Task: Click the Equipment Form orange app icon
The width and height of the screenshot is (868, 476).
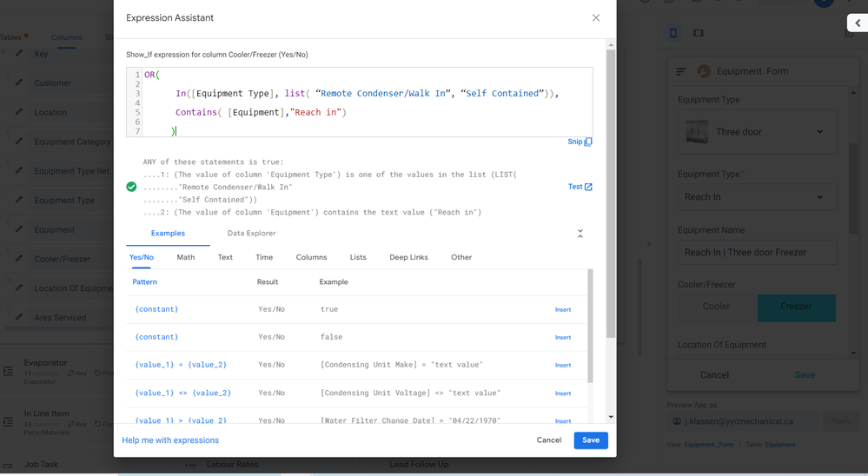Action: pos(704,71)
